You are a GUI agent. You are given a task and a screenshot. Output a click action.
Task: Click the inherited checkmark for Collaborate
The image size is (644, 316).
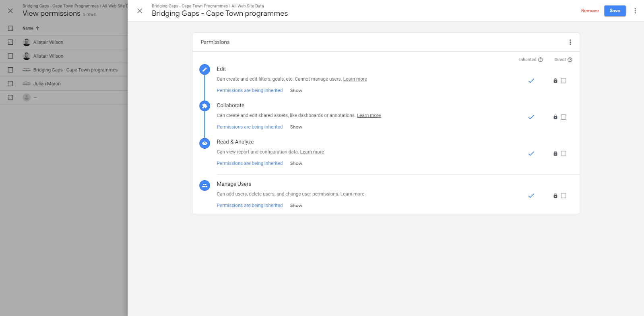click(531, 117)
